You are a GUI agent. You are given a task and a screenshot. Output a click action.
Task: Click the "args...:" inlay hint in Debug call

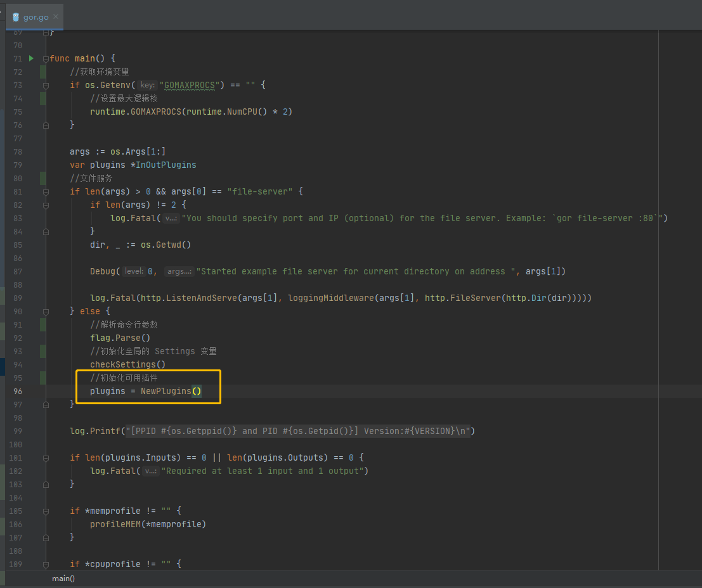(179, 271)
